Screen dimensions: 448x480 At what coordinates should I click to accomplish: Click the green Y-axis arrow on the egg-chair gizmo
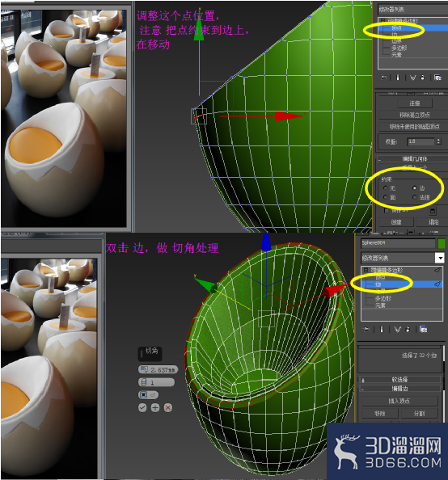(205, 285)
